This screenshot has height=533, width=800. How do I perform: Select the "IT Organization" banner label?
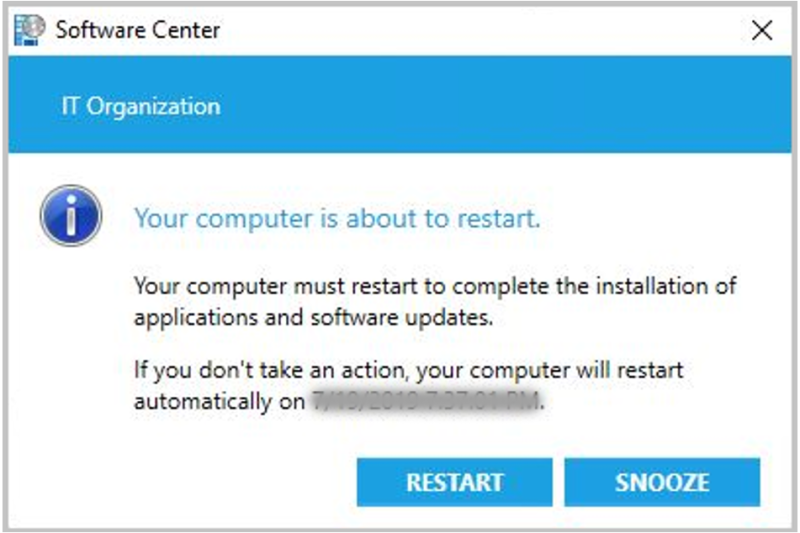click(140, 106)
